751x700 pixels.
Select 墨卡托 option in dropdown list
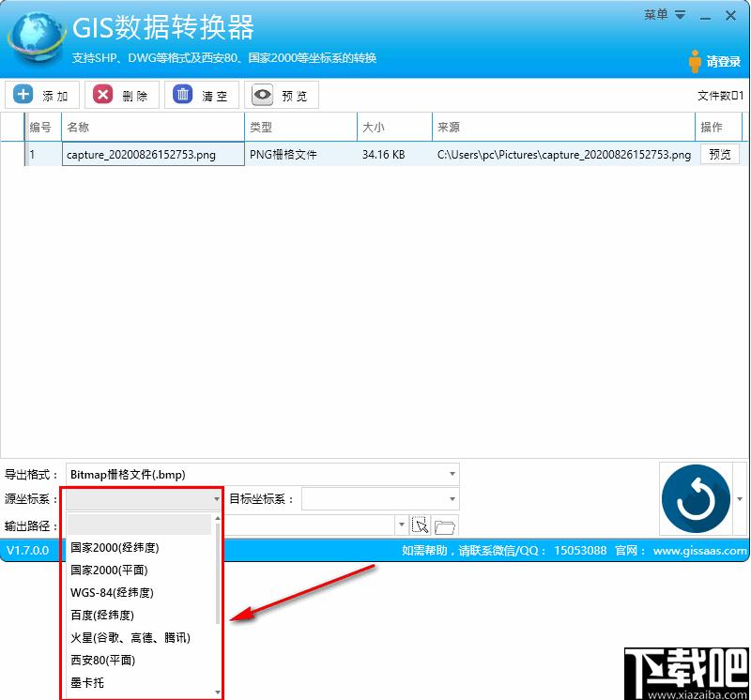click(86, 682)
